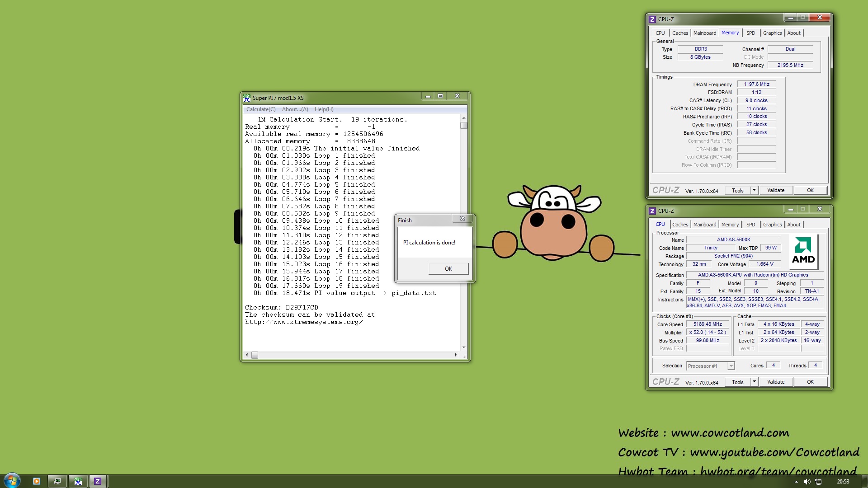
Task: Click Tools button in top CPU-Z window
Action: click(x=738, y=191)
